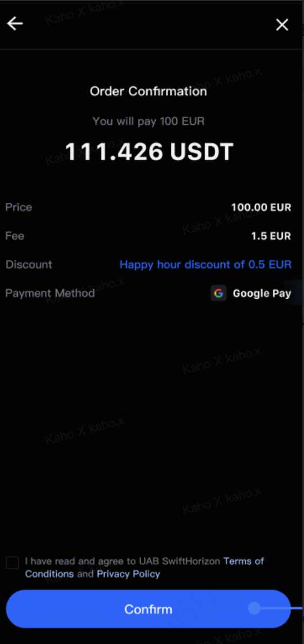Open the Privacy Policy link
Image resolution: width=304 pixels, height=644 pixels.
[x=128, y=574]
